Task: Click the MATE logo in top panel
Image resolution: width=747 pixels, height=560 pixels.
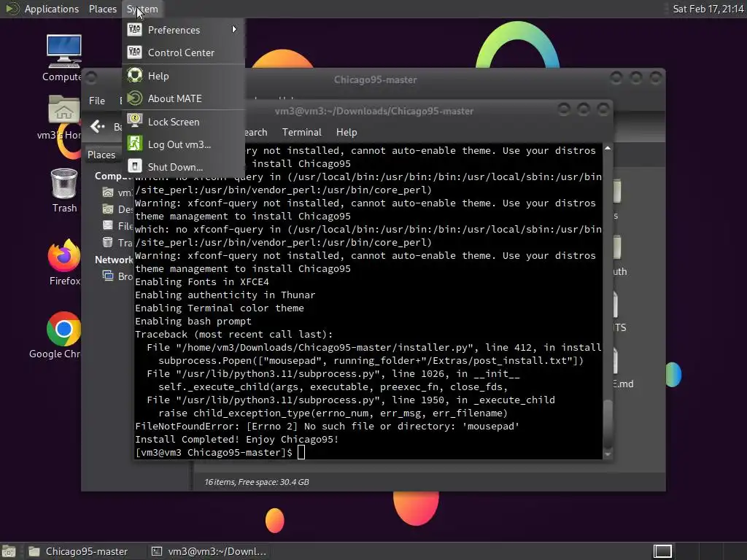Action: click(x=12, y=9)
